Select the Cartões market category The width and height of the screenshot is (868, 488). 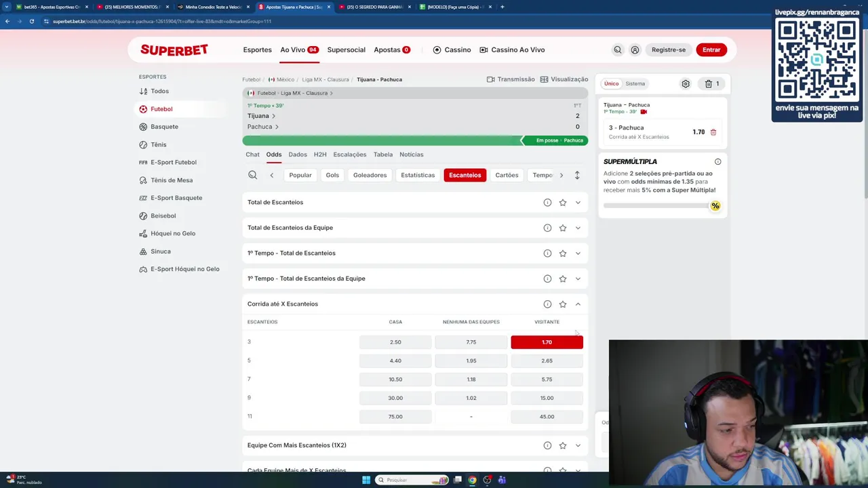[507, 175]
